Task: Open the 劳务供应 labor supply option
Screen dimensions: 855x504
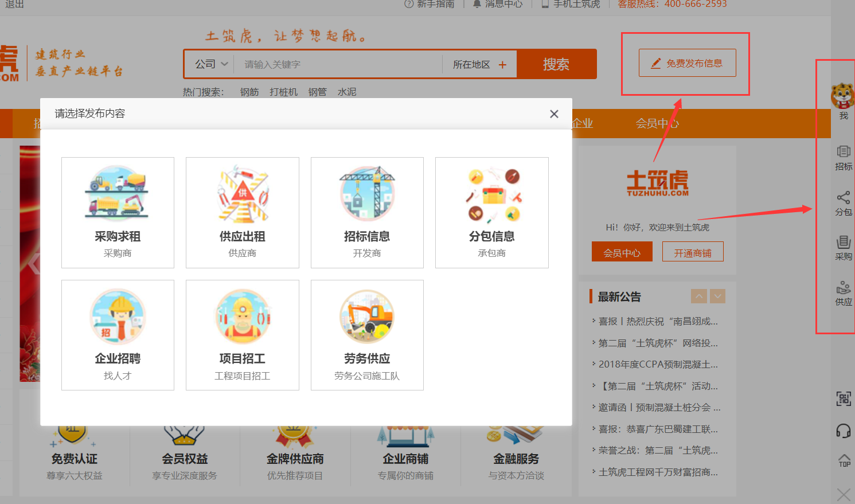Action: (x=367, y=335)
